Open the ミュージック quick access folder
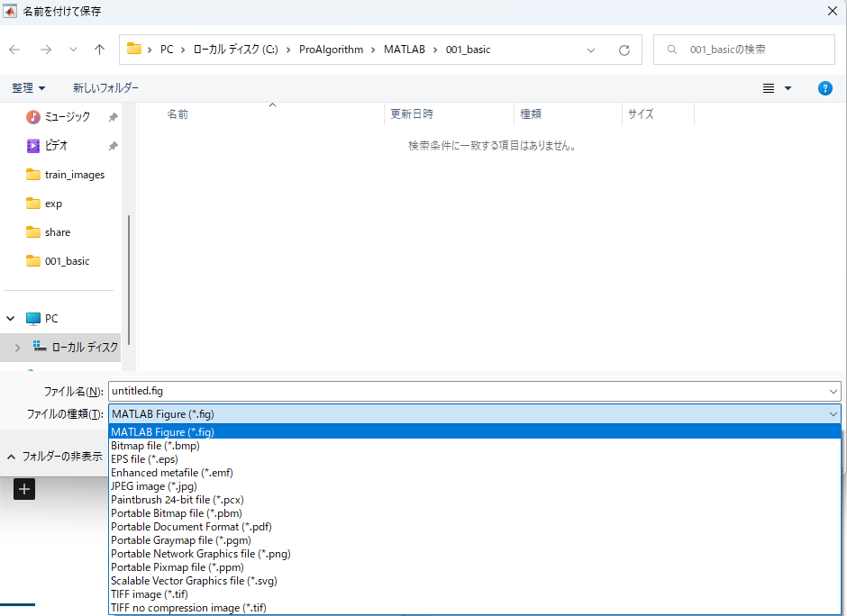The image size is (847, 616). click(67, 117)
